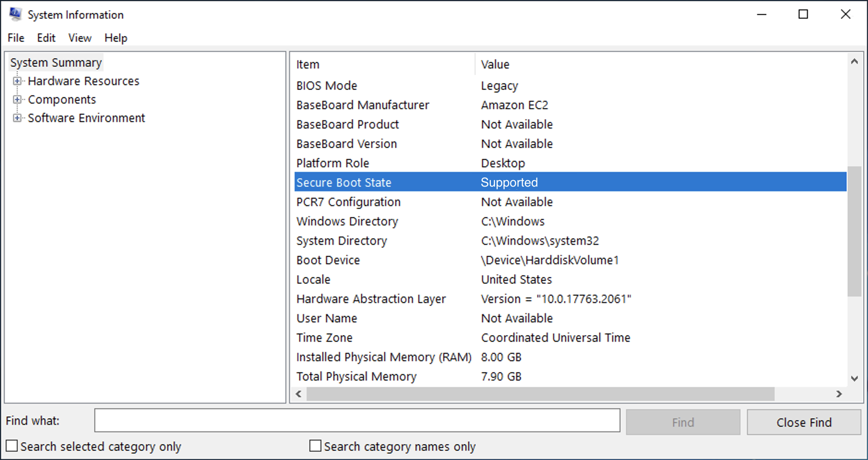Enable Search selected category only
Viewport: 868px width, 460px height.
(12, 445)
